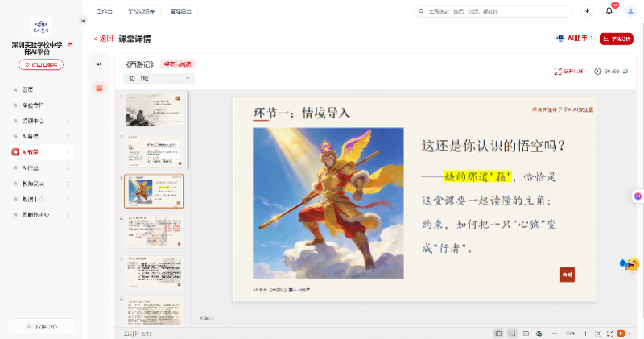Click the 课堂详情 page title
The image size is (644, 339).
point(134,39)
